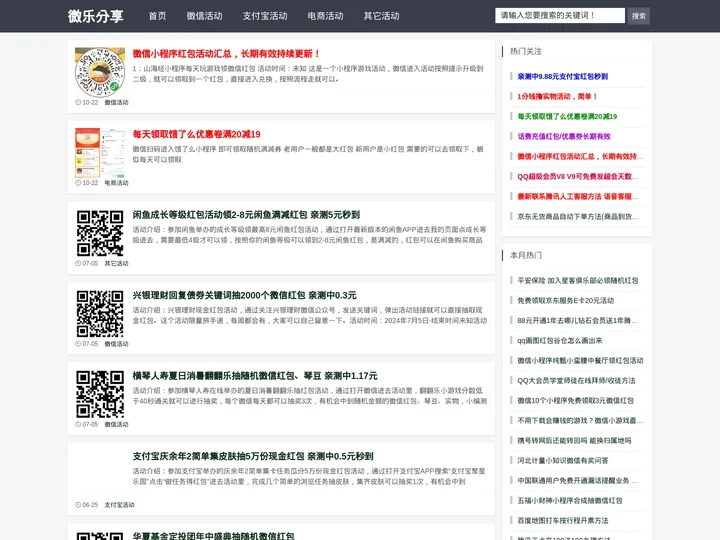Open article 每天领取饿了么优惠卷满20减19 in main list
The height and width of the screenshot is (540, 720).
[x=197, y=134]
